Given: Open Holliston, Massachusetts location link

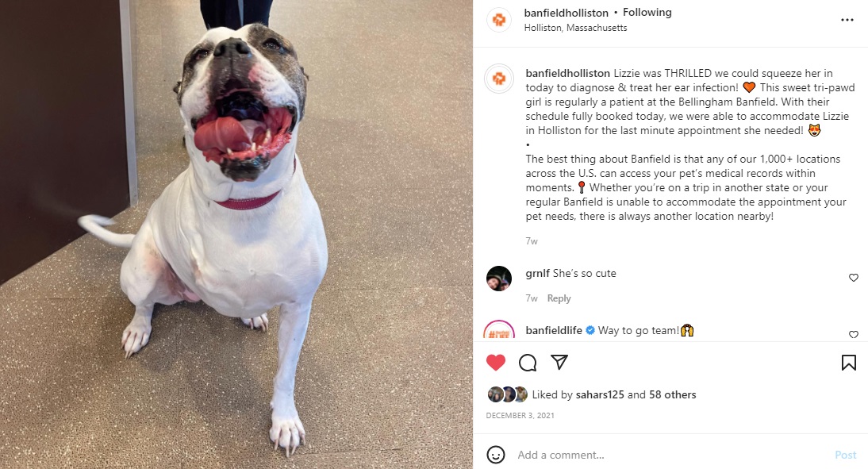Looking at the screenshot, I should [x=575, y=28].
